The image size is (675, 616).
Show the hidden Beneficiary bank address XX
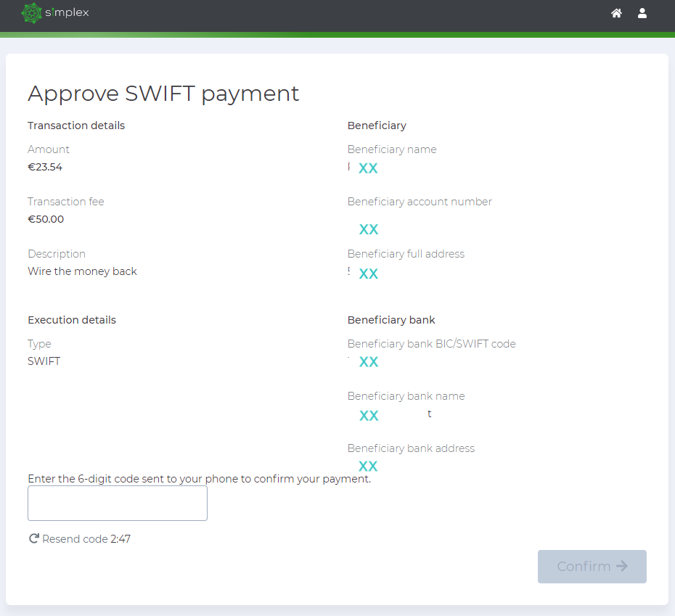369,466
